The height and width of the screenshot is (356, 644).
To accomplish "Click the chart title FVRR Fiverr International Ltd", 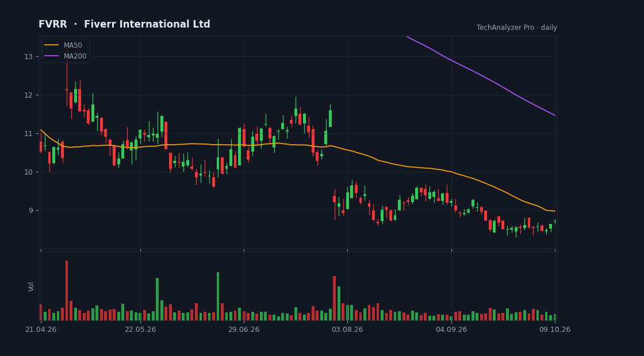I will (124, 24).
